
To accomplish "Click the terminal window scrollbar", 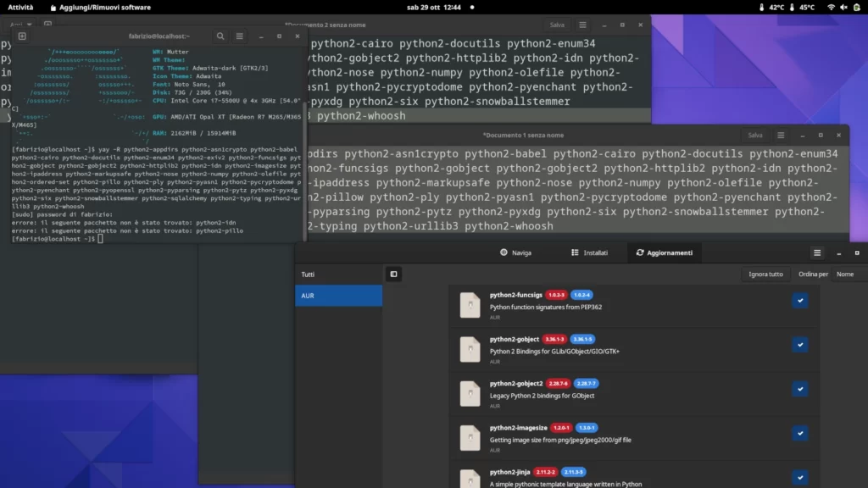I will point(304,171).
